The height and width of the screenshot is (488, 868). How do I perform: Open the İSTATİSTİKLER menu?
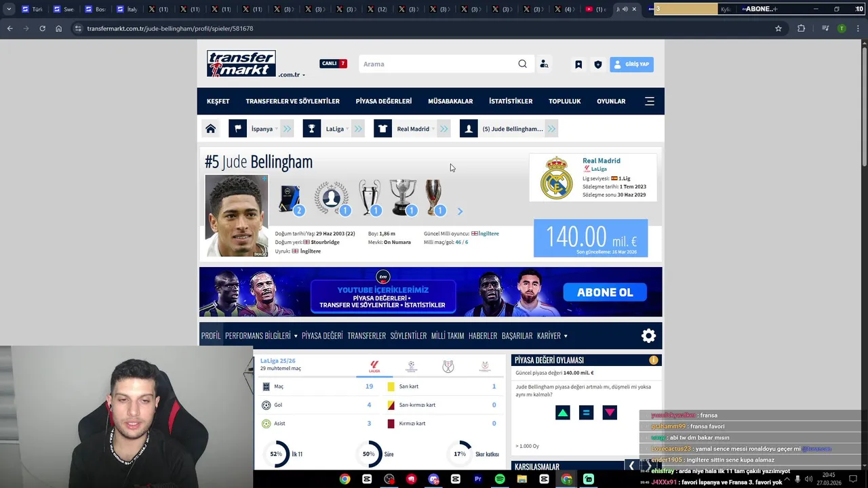pyautogui.click(x=511, y=101)
